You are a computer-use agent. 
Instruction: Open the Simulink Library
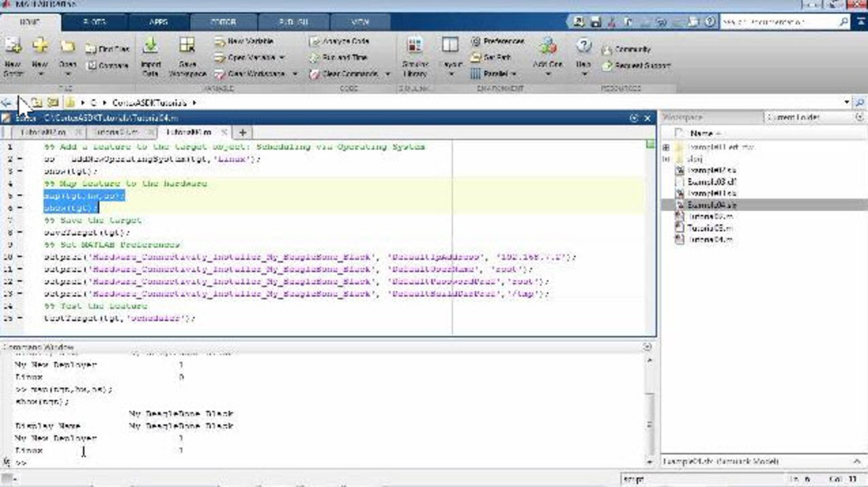(x=414, y=47)
